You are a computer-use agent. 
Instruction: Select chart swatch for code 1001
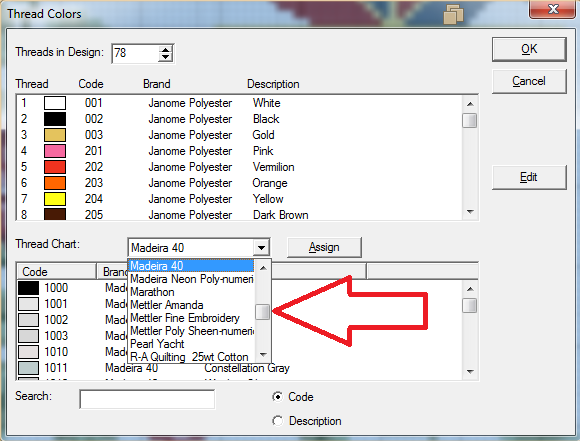[x=28, y=304]
